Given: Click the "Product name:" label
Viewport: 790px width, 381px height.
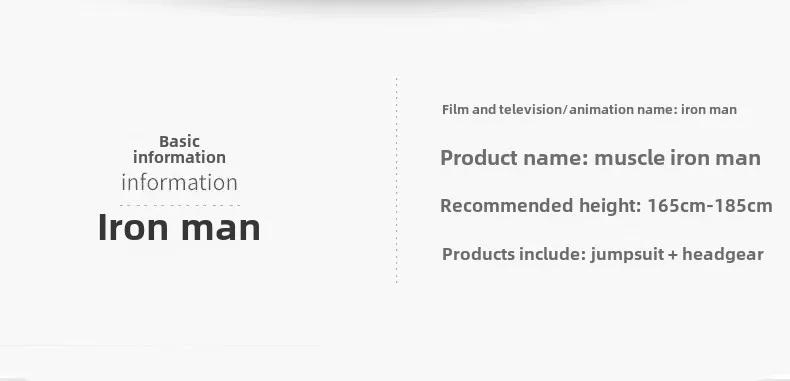Looking at the screenshot, I should pyautogui.click(x=514, y=158).
